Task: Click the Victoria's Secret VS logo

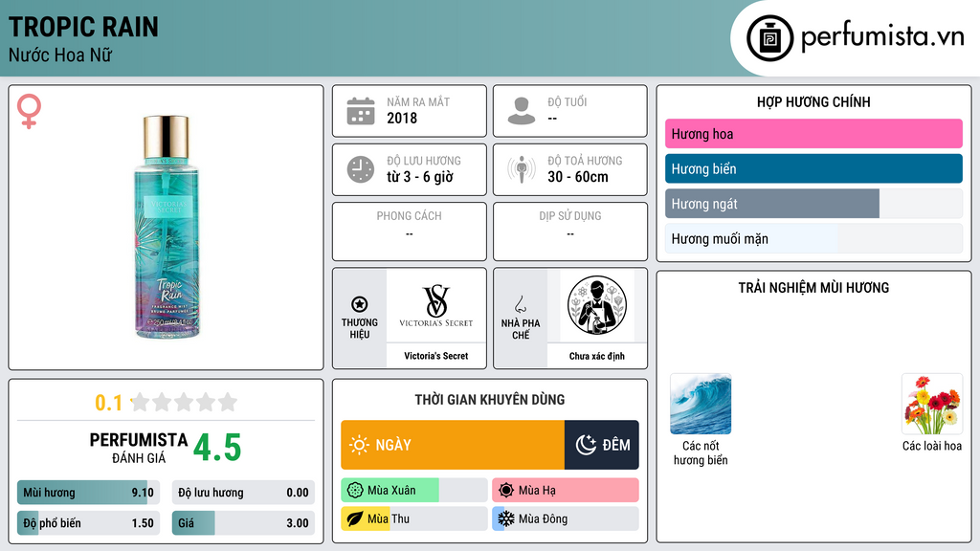Action: click(436, 305)
